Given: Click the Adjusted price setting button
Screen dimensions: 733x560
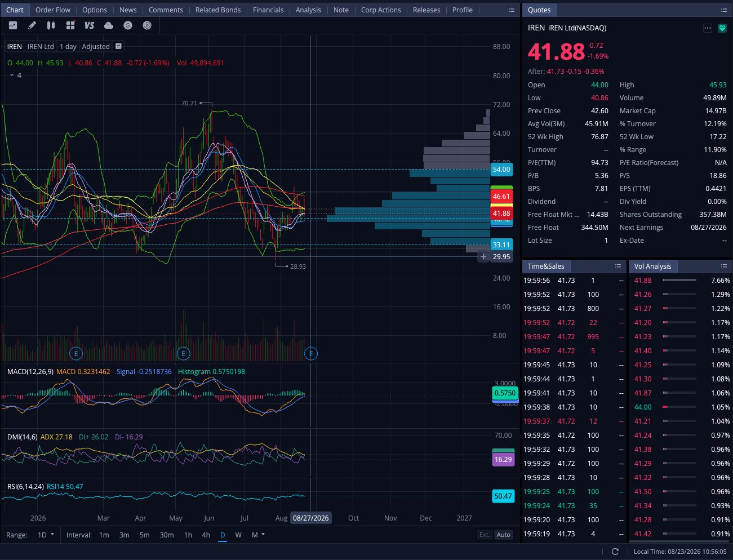Looking at the screenshot, I should click(x=96, y=46).
